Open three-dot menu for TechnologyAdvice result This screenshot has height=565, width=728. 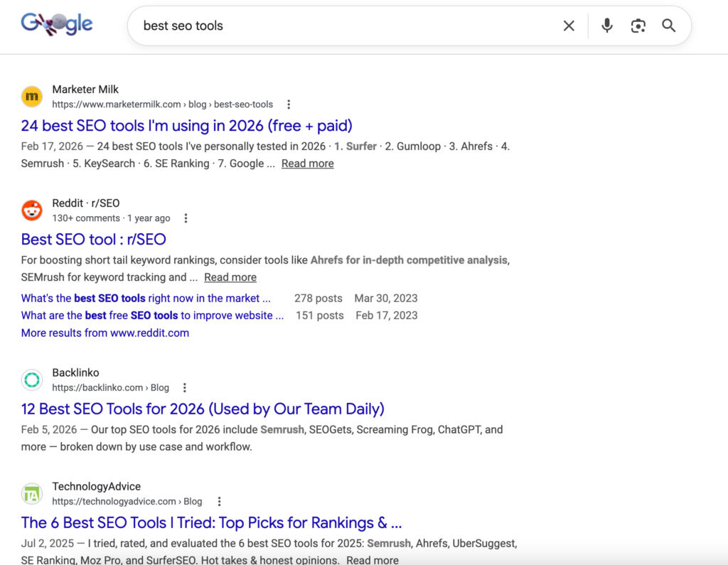click(x=219, y=502)
